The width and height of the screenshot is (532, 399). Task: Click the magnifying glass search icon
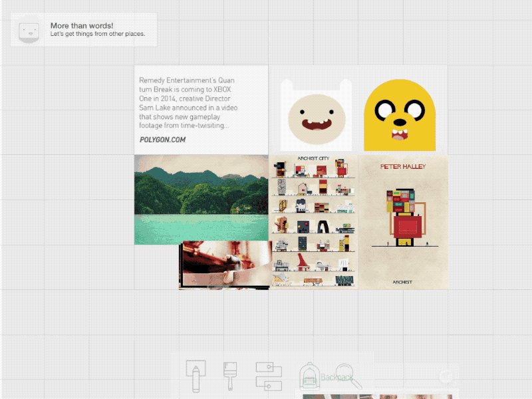[x=348, y=376]
